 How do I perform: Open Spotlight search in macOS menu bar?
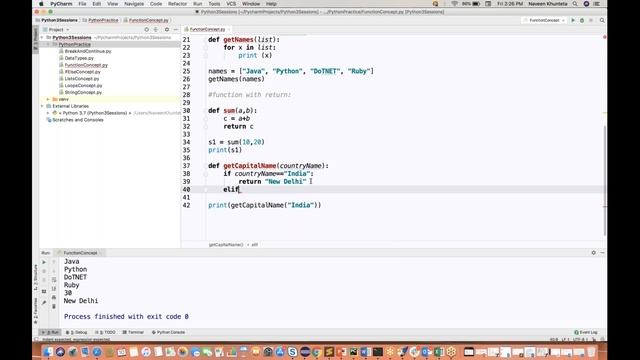coord(575,4)
